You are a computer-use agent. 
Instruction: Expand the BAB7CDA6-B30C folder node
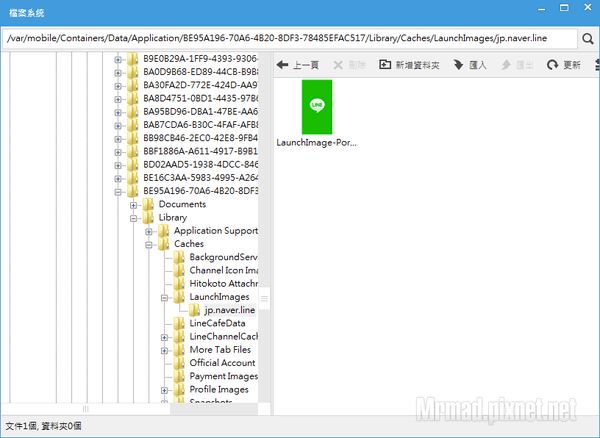[118, 125]
